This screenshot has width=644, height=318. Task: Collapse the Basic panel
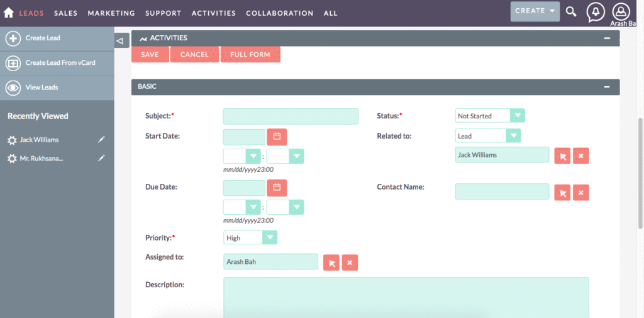pos(607,87)
